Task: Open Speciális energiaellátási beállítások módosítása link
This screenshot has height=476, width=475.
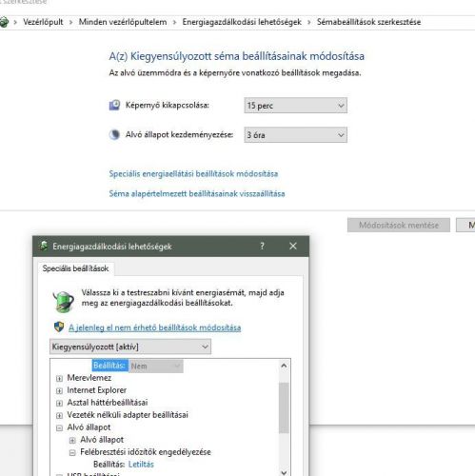Action: [193, 173]
